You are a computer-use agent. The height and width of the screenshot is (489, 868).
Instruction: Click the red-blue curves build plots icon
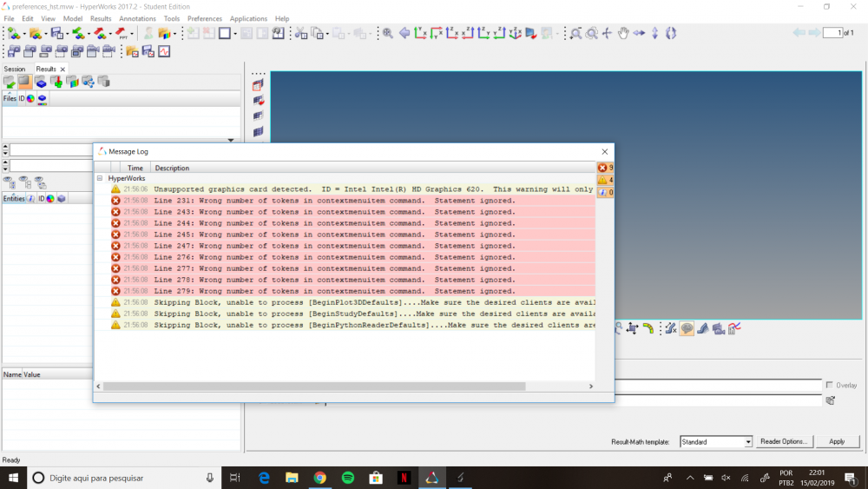734,329
